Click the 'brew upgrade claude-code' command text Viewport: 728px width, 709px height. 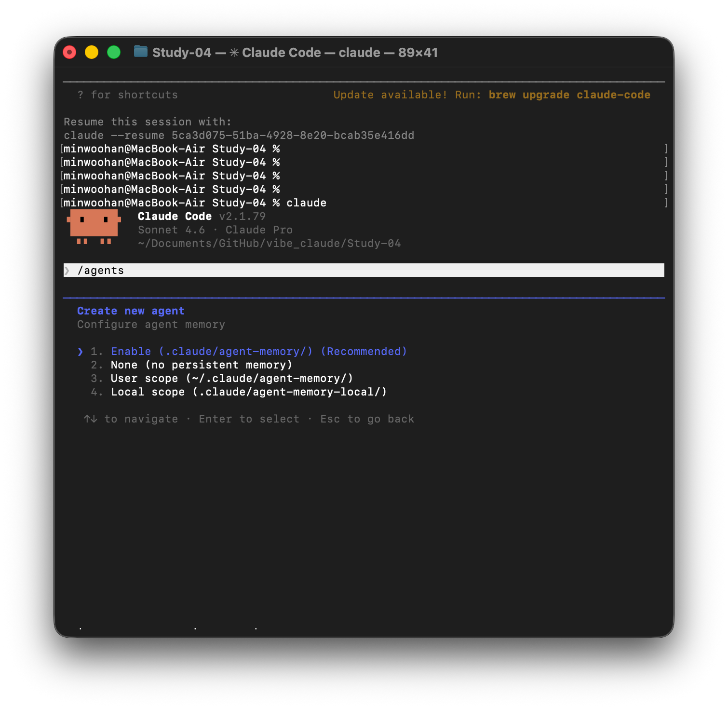[569, 95]
